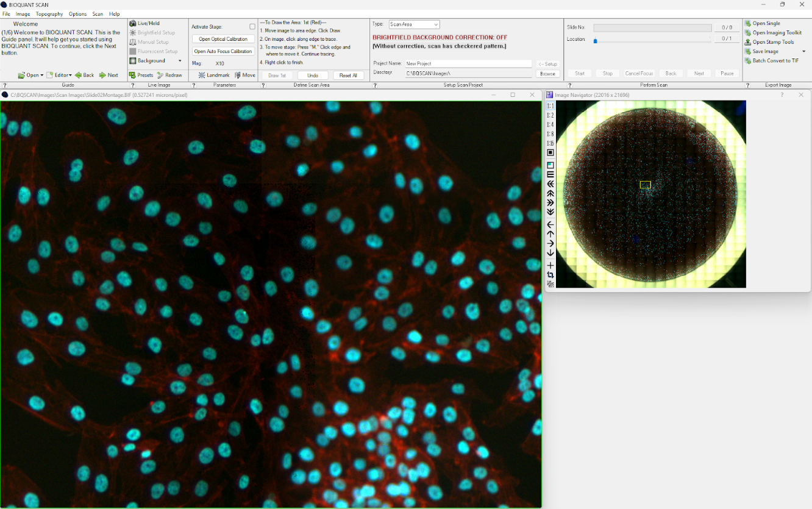The height and width of the screenshot is (509, 812).
Task: Click Open Single image
Action: (x=762, y=23)
